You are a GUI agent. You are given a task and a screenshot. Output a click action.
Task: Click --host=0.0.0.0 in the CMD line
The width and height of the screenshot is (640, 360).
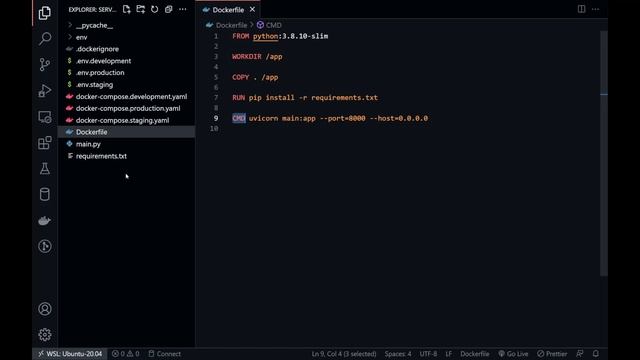399,118
